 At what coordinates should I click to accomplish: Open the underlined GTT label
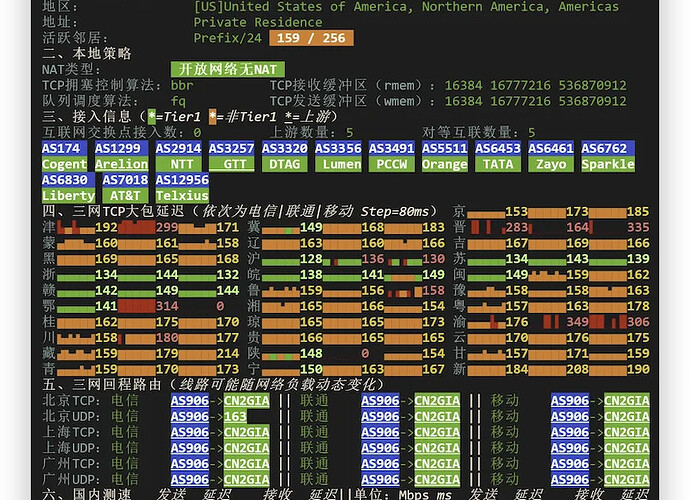point(231,164)
